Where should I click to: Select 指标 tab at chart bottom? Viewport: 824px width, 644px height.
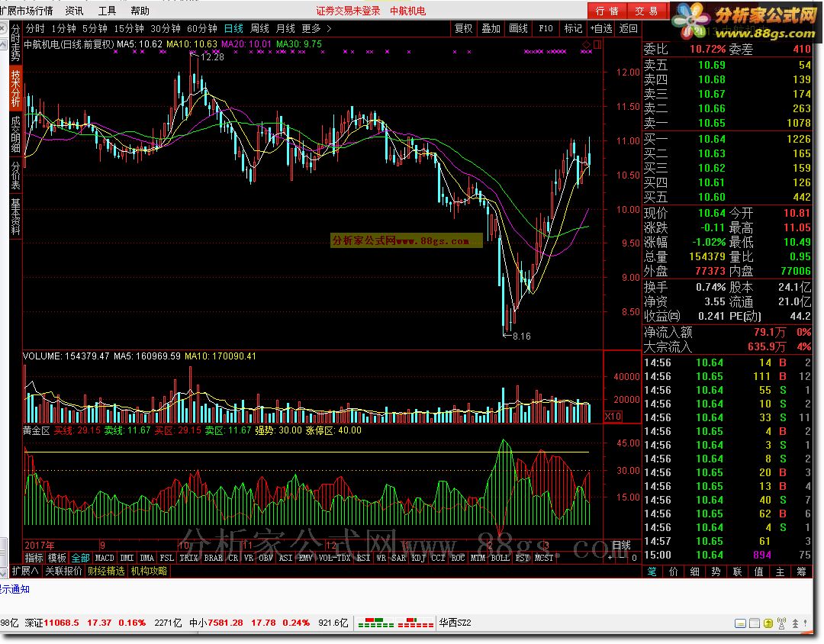[34, 558]
